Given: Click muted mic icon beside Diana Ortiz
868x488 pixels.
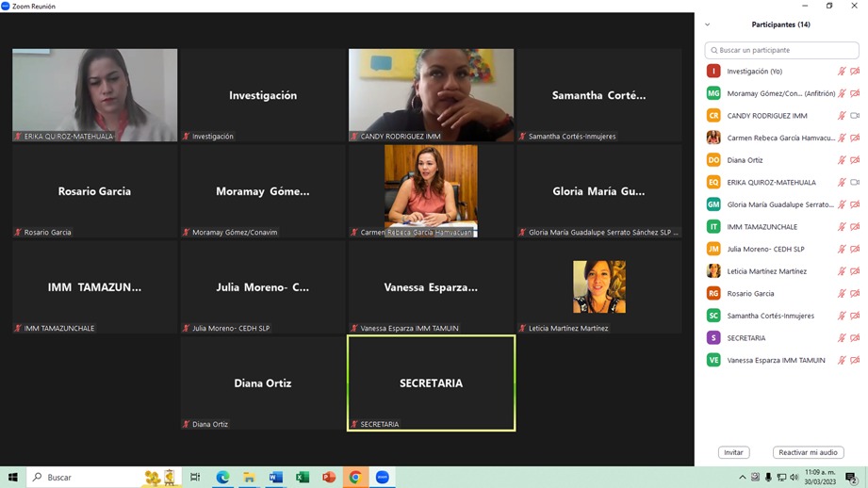Looking at the screenshot, I should [x=842, y=160].
